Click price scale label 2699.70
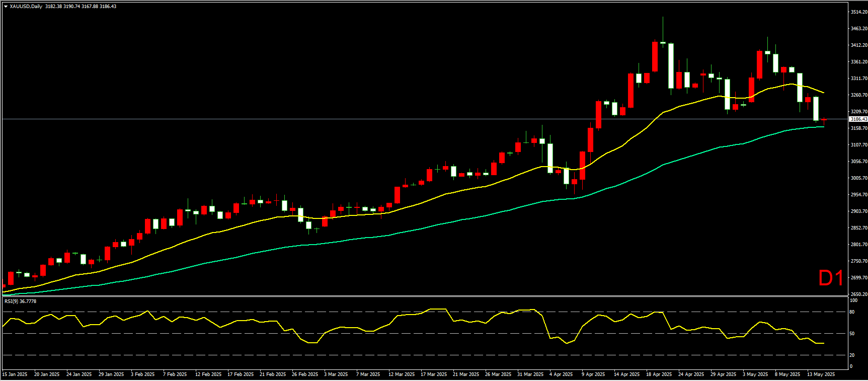 (x=859, y=278)
